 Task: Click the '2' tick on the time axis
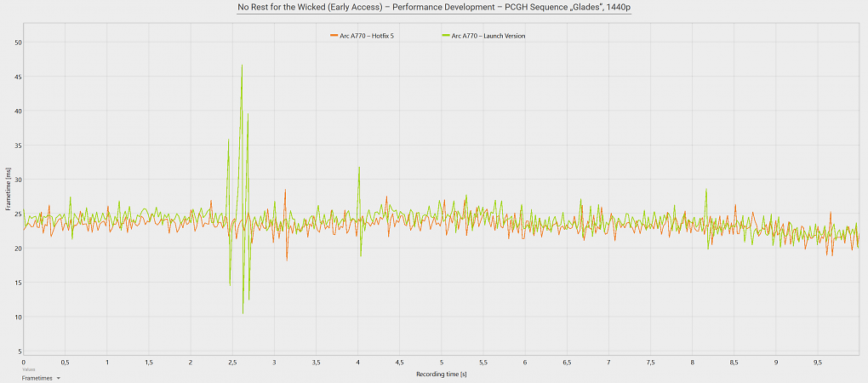[x=191, y=362]
